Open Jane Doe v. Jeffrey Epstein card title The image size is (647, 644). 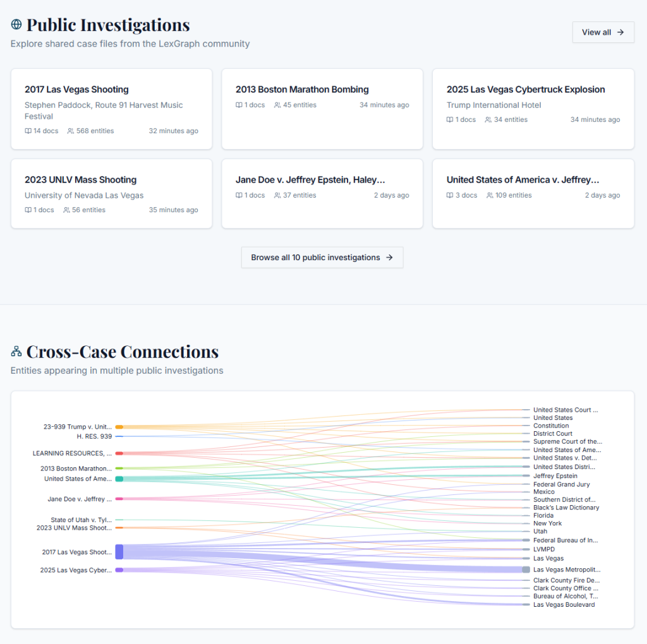point(310,180)
